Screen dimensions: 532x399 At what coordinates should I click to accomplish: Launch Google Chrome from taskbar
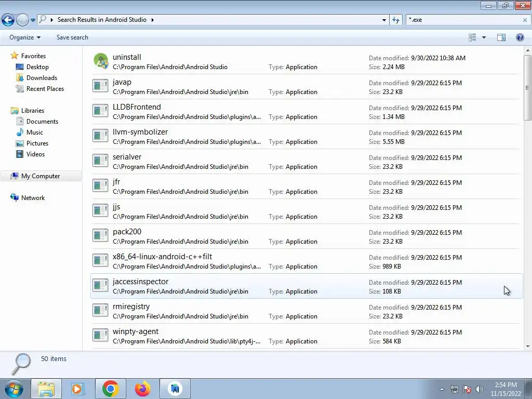(x=110, y=389)
